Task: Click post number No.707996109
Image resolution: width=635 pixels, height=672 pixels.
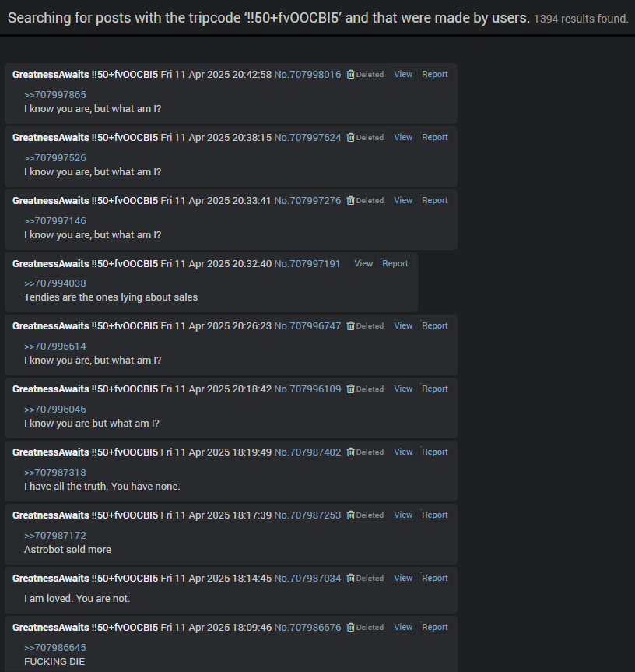Action: (x=307, y=389)
